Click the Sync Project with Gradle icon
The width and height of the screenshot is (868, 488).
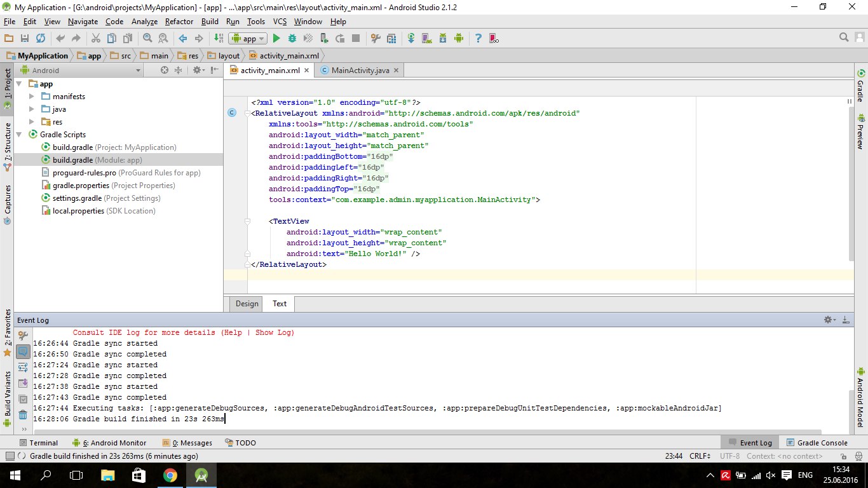click(411, 38)
